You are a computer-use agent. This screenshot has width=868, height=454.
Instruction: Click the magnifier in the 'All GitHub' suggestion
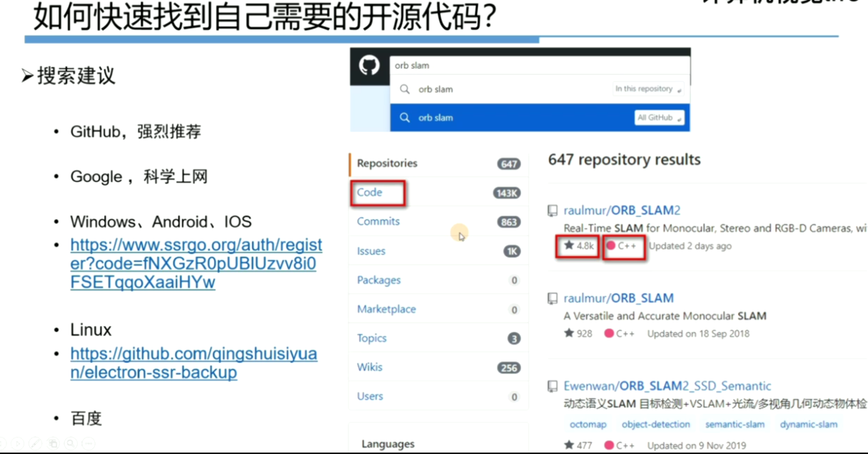(405, 118)
